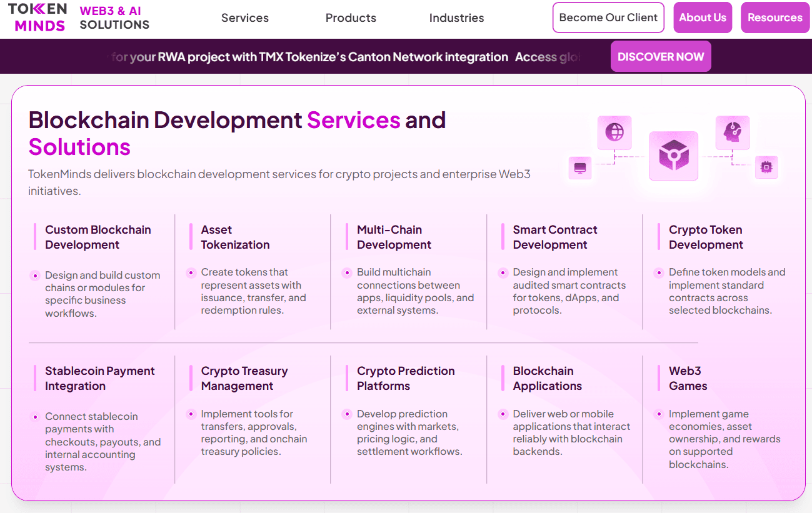The height and width of the screenshot is (513, 812).
Task: Click text 'Design and build custom chains'
Action: click(103, 294)
